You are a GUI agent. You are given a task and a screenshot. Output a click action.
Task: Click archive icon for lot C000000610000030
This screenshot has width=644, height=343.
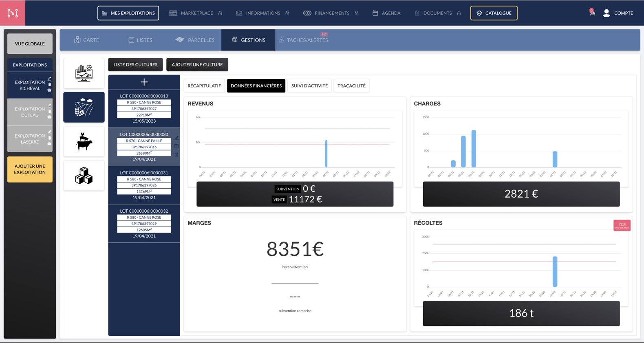pyautogui.click(x=176, y=146)
